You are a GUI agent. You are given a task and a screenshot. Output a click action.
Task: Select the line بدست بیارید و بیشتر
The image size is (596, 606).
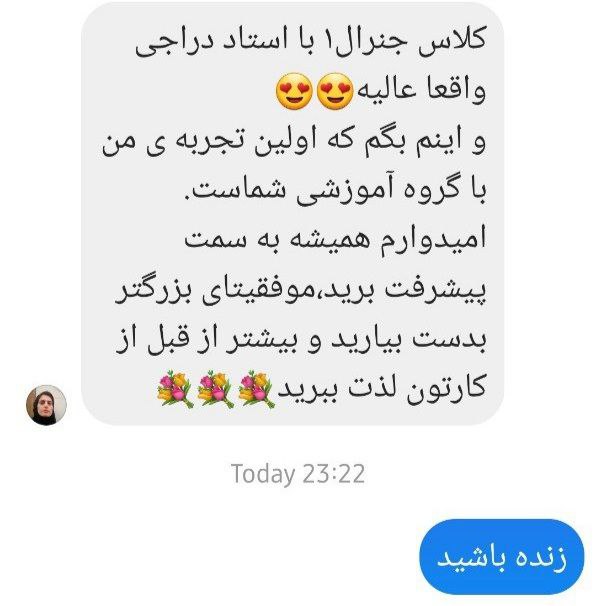(x=301, y=339)
